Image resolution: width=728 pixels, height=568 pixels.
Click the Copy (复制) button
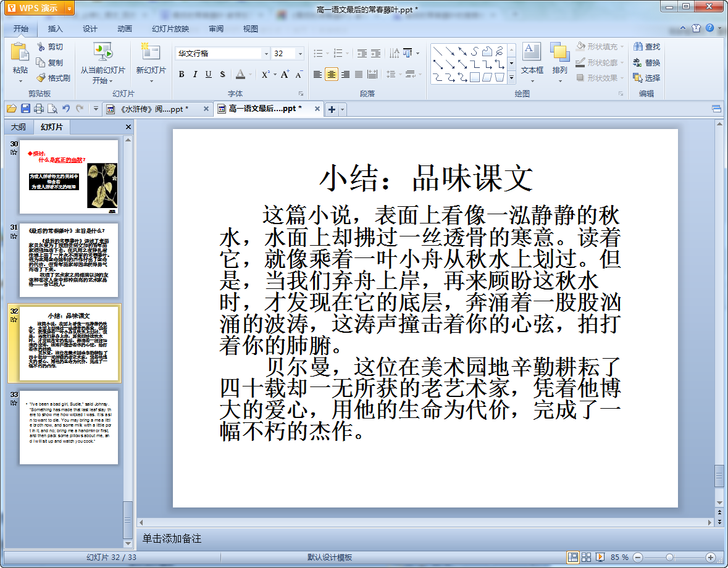tap(49, 62)
